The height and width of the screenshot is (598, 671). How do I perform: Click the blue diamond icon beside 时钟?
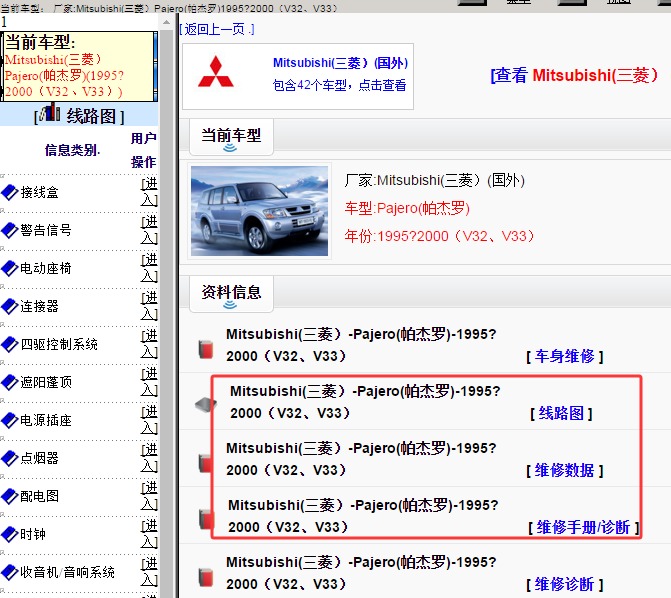(x=9, y=535)
